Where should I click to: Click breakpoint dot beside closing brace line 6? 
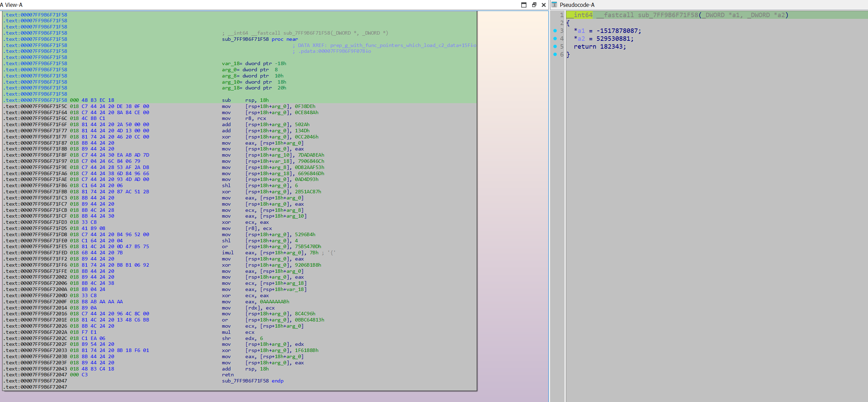click(555, 54)
